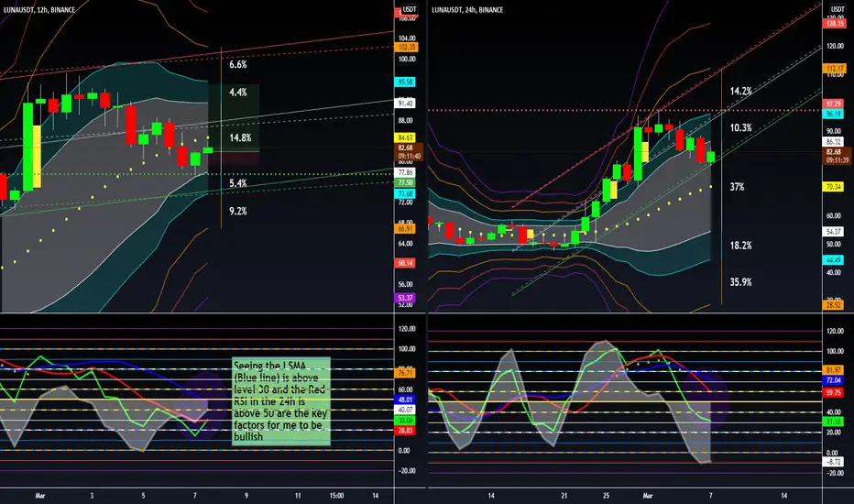Select the orange 102.35 price label
The image size is (854, 504).
(407, 48)
